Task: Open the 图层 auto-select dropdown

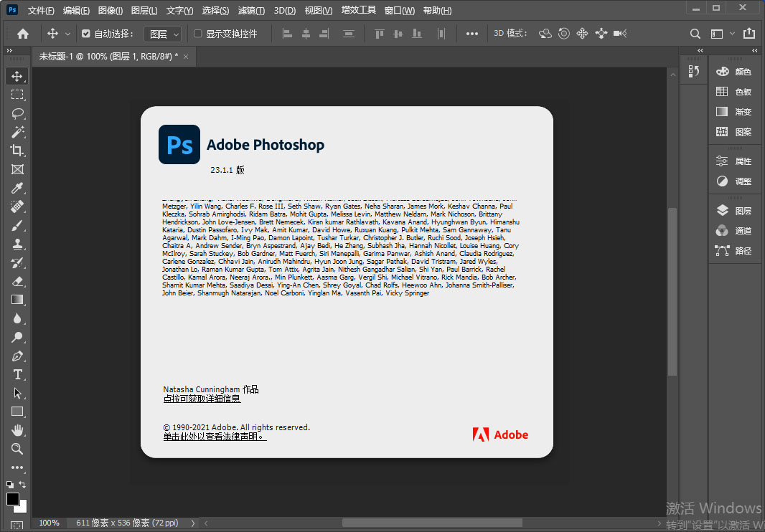Action: [x=164, y=34]
